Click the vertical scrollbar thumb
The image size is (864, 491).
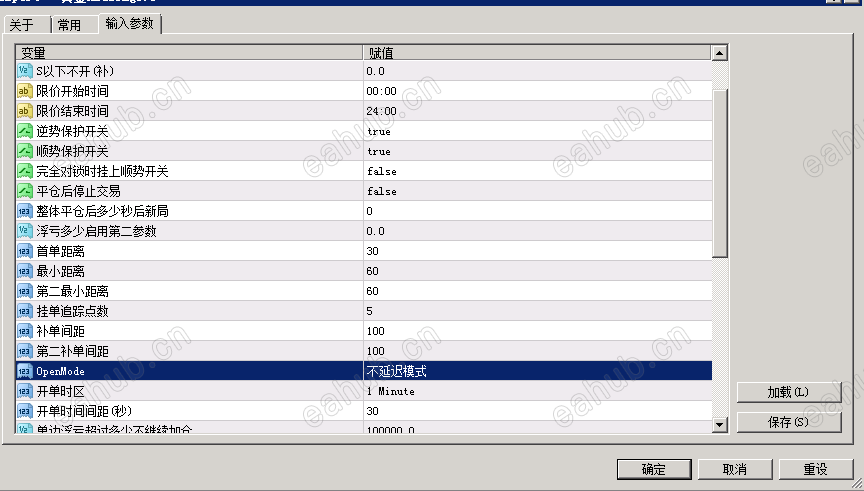pos(720,172)
